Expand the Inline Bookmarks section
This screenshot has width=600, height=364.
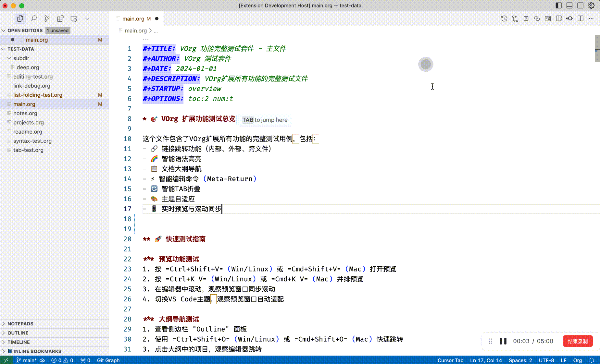point(4,351)
